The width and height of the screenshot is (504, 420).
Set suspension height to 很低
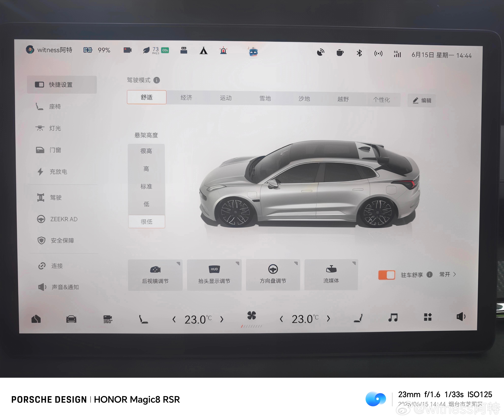point(147,222)
